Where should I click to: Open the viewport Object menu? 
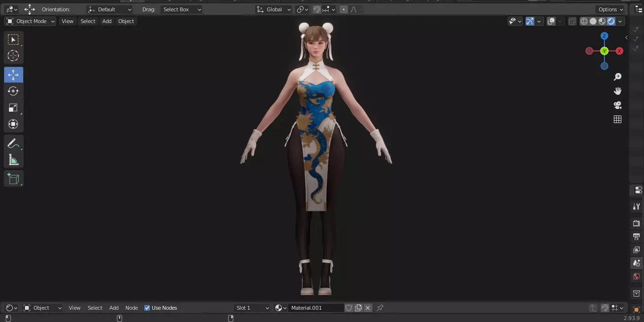pyautogui.click(x=126, y=21)
